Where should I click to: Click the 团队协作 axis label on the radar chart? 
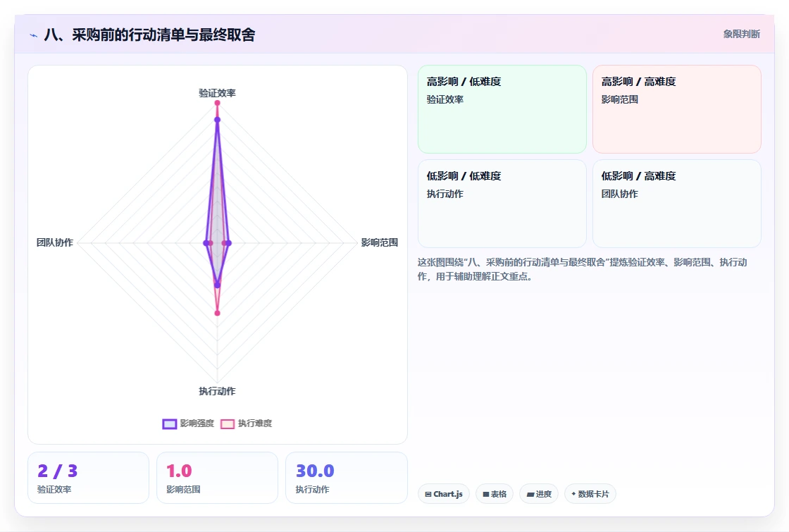tap(55, 242)
